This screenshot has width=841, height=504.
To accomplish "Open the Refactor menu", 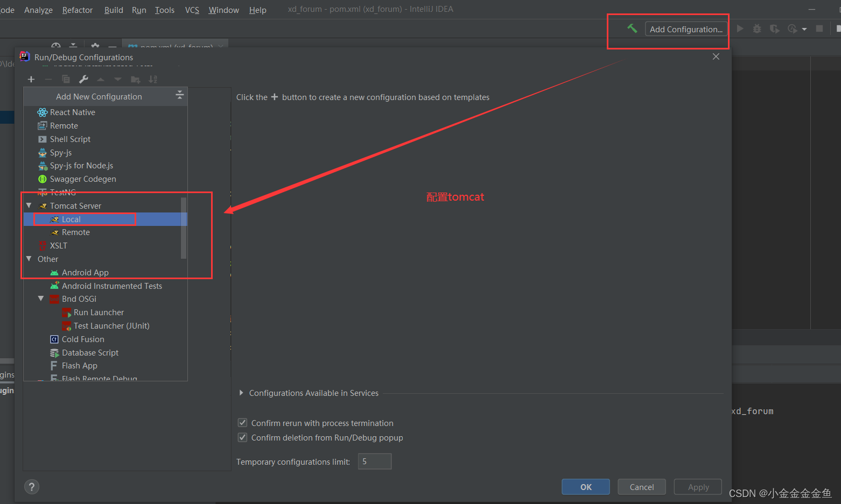I will click(78, 10).
